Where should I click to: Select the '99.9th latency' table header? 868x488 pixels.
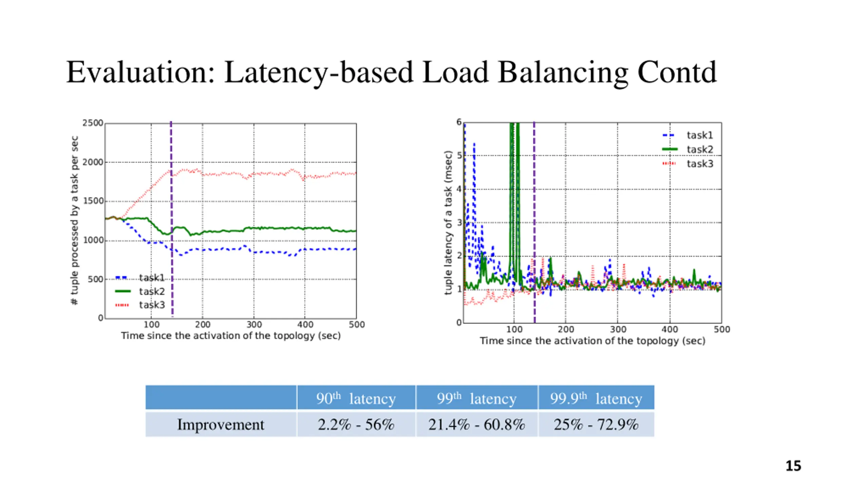596,398
